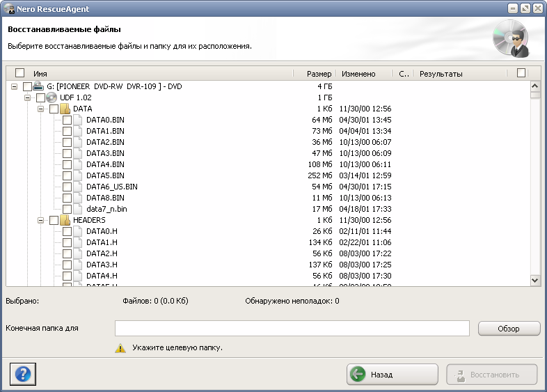Click the blue help question mark icon
The width and height of the screenshot is (547, 392).
tap(23, 374)
